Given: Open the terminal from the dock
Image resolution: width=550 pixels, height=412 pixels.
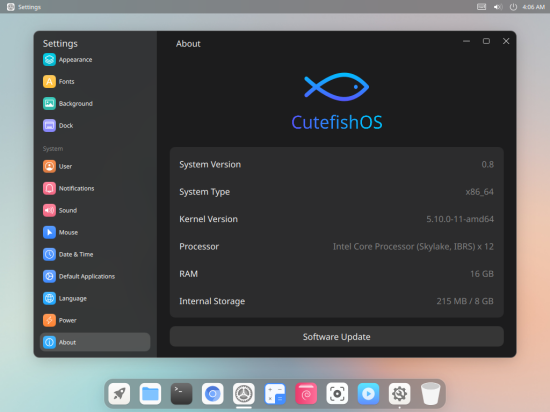Looking at the screenshot, I should pos(181,394).
